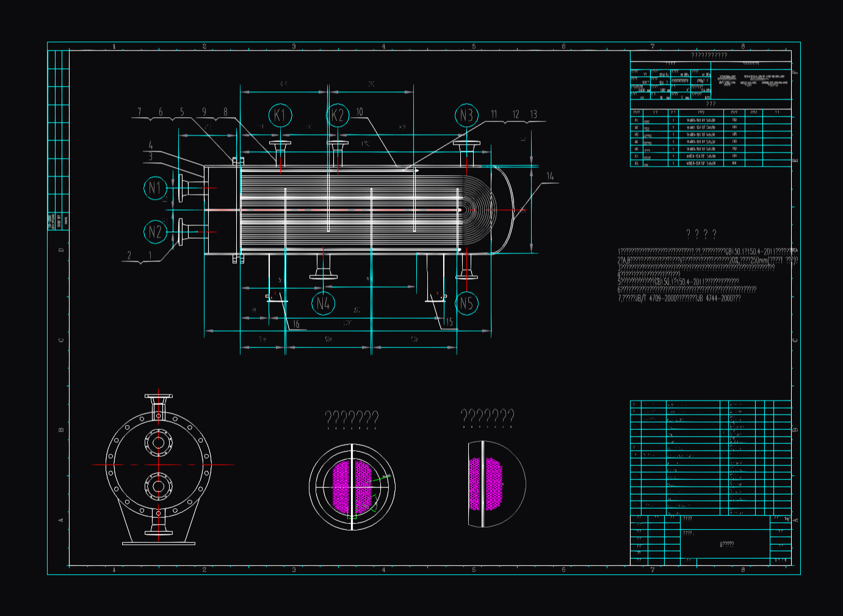Click the U-tube bend in main view
The image size is (843, 616).
click(x=479, y=210)
